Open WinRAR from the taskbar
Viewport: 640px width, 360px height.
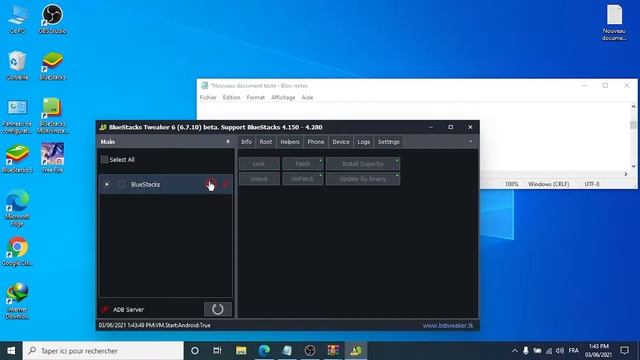tap(333, 351)
